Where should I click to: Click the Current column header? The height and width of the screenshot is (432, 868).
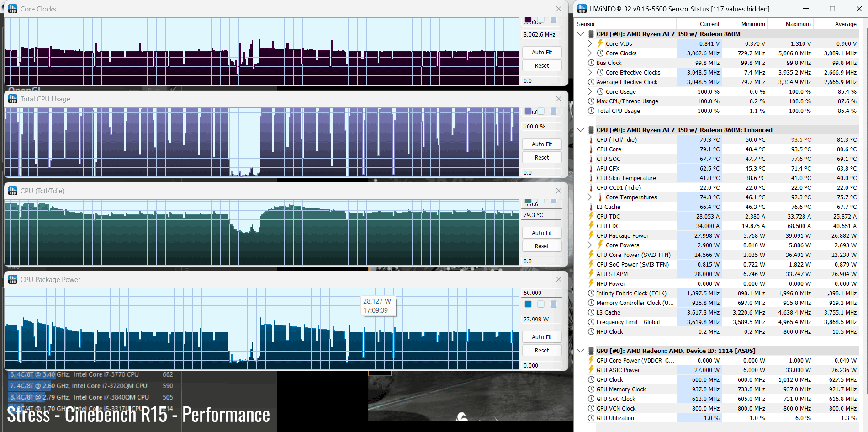tap(699, 24)
